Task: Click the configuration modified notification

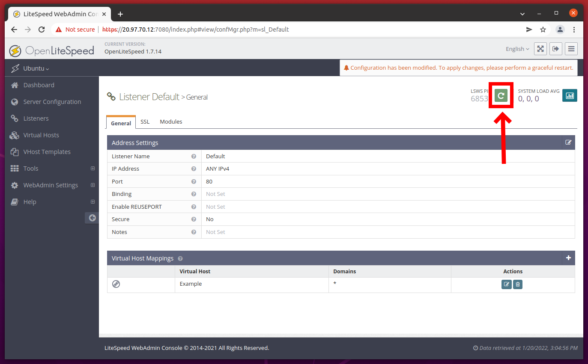Action: point(458,68)
